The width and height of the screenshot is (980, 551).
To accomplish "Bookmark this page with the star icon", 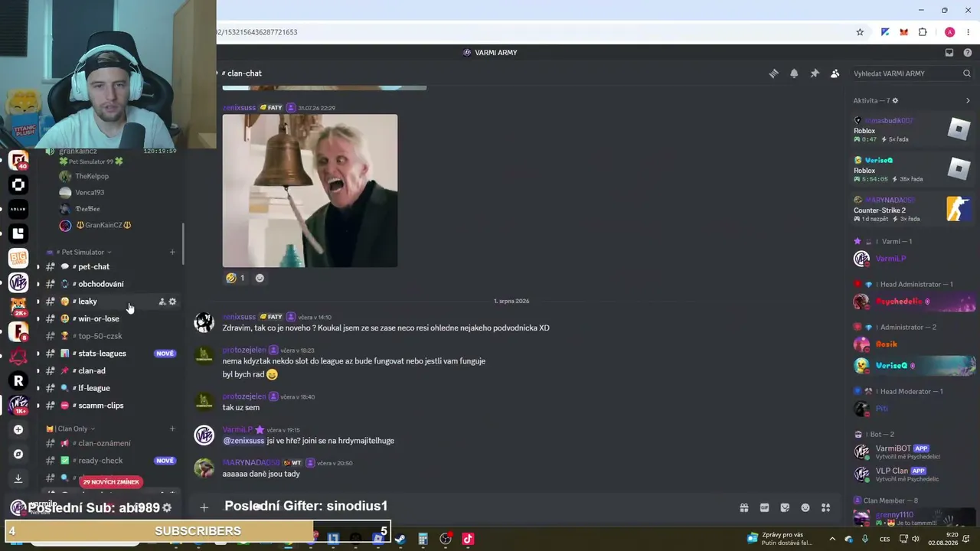I will pyautogui.click(x=860, y=32).
